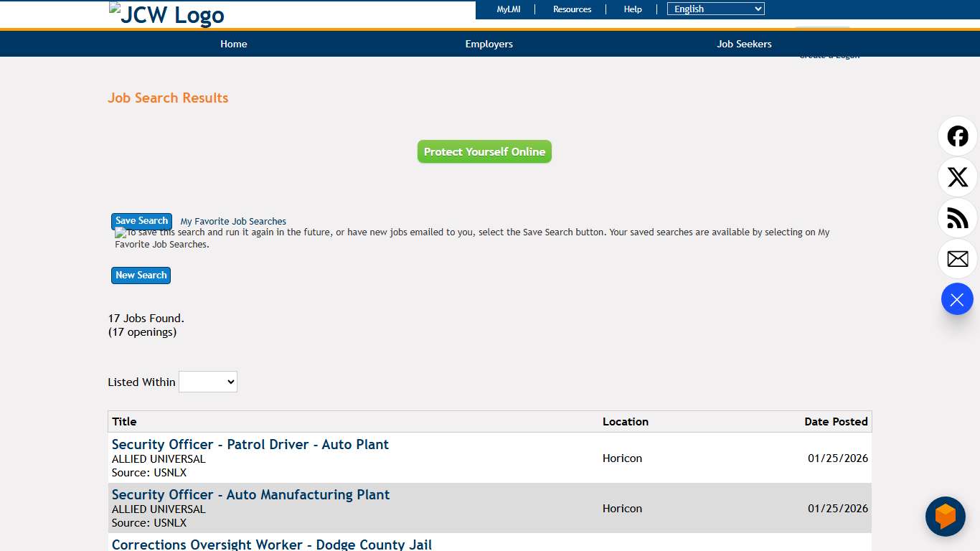980x551 pixels.
Task: Open Security Officer - Auto Manufacturing Plant job
Action: coord(250,495)
